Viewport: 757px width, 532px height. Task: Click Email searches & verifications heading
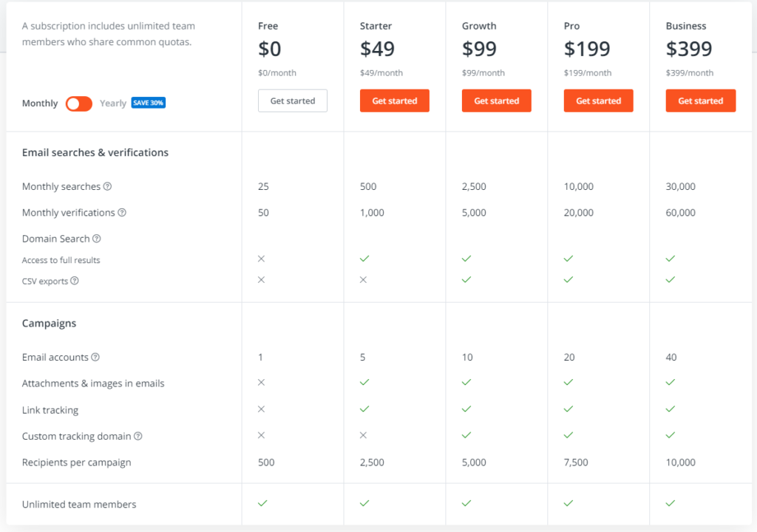[95, 152]
